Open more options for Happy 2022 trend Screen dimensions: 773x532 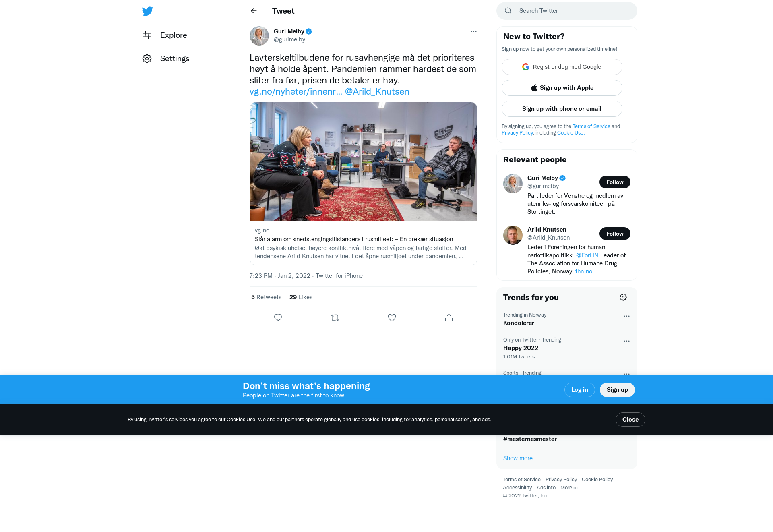[626, 341]
